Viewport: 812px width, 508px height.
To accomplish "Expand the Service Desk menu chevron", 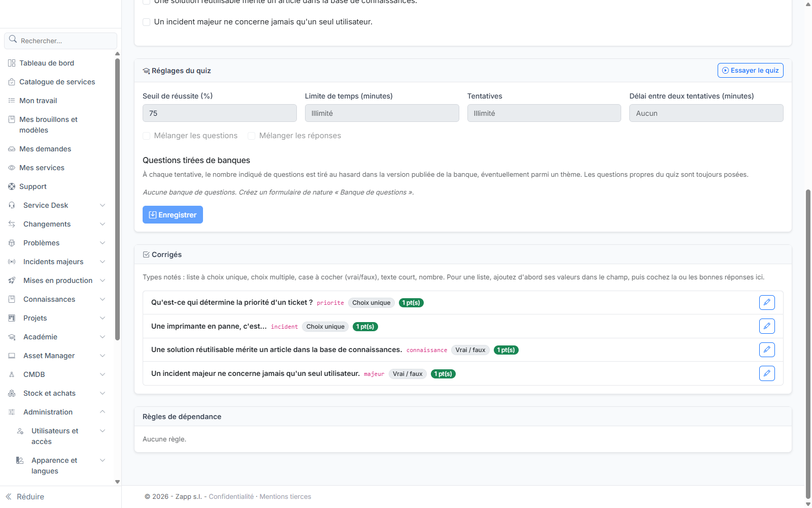I will (103, 205).
